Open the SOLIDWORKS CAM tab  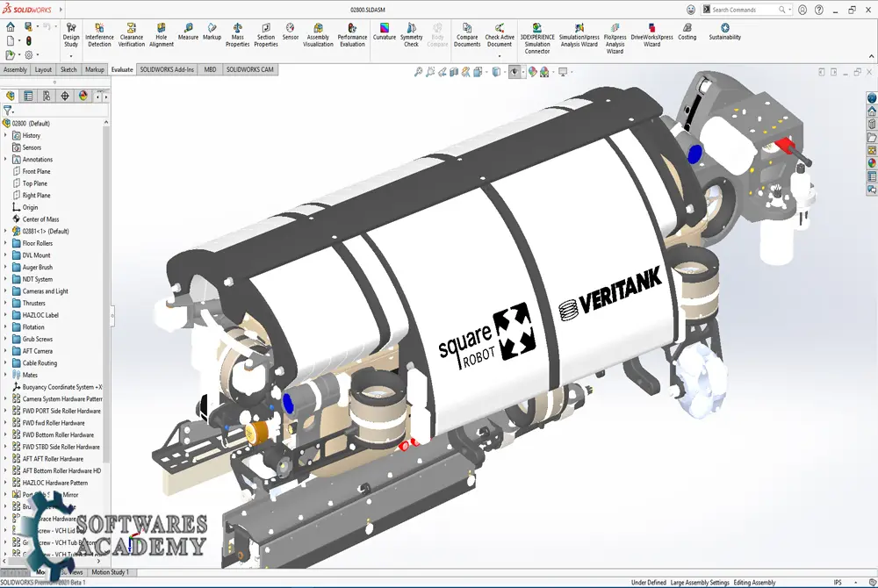[249, 69]
